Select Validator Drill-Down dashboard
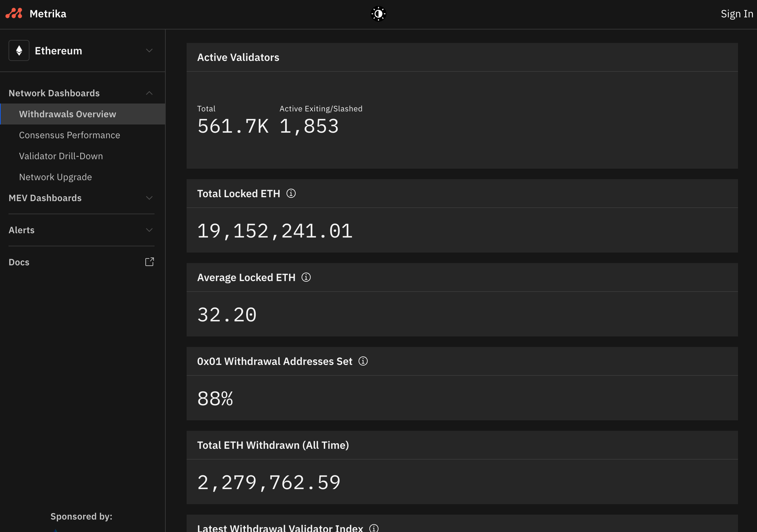Image resolution: width=757 pixels, height=532 pixels. (61, 156)
